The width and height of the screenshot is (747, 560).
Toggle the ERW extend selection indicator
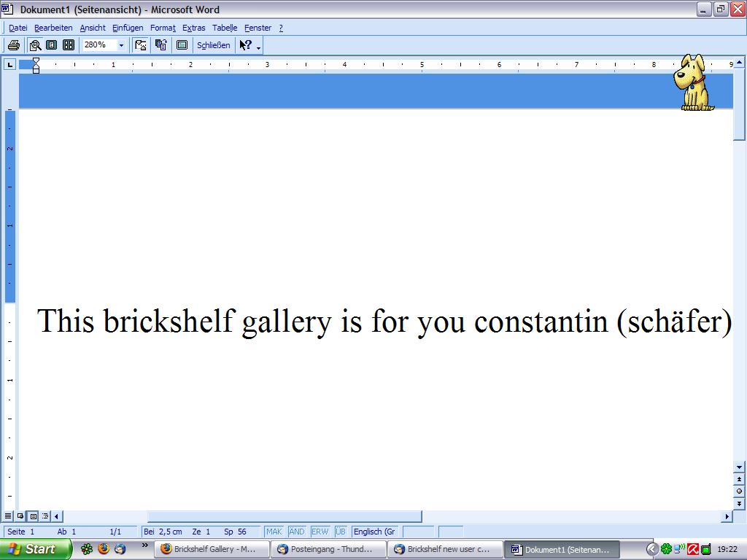coord(320,532)
